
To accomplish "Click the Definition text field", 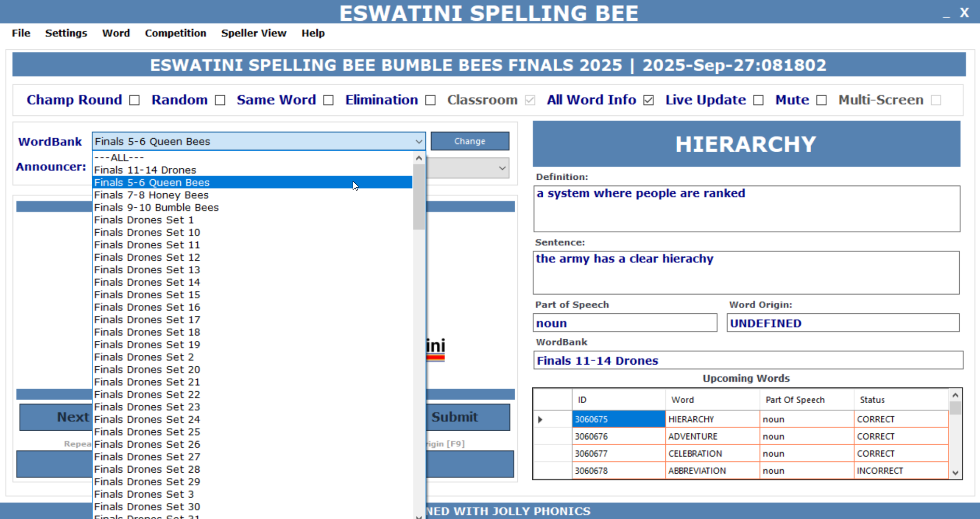I will click(x=746, y=209).
